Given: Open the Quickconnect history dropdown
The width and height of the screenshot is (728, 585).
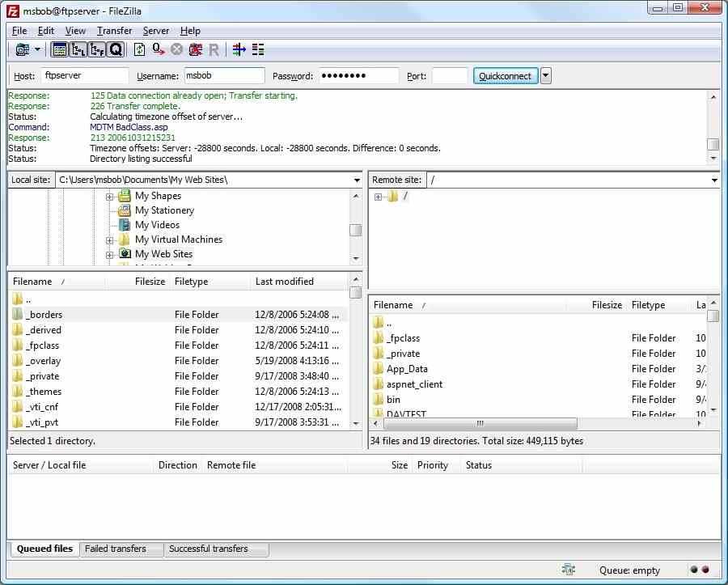Looking at the screenshot, I should (x=546, y=76).
